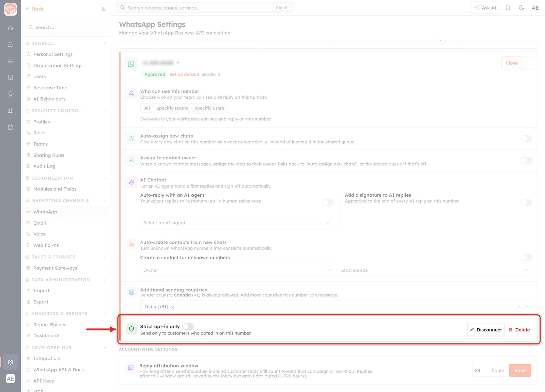545x392 pixels.
Task: Toggle Add a signature to AI replies
Action: pos(526,202)
